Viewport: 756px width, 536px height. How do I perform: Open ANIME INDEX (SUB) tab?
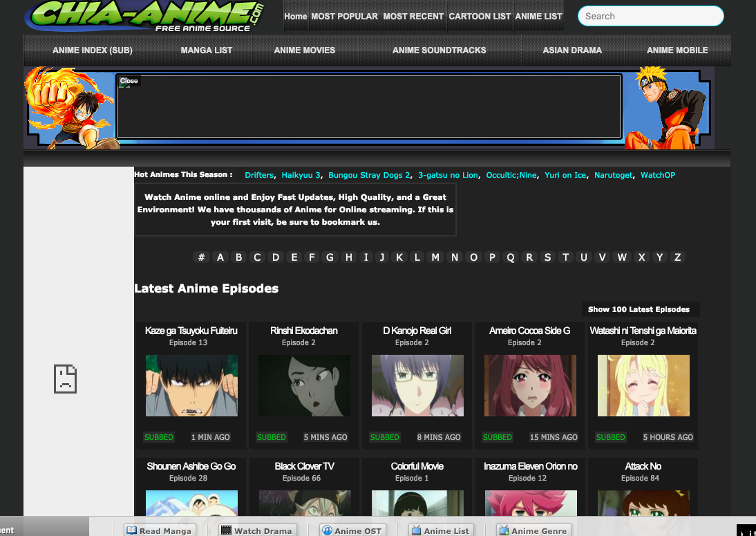[93, 50]
